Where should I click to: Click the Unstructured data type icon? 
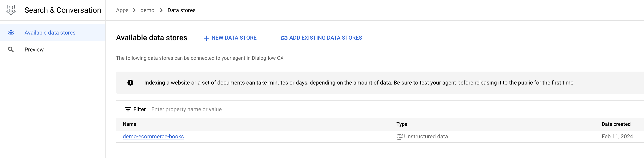[x=400, y=136]
